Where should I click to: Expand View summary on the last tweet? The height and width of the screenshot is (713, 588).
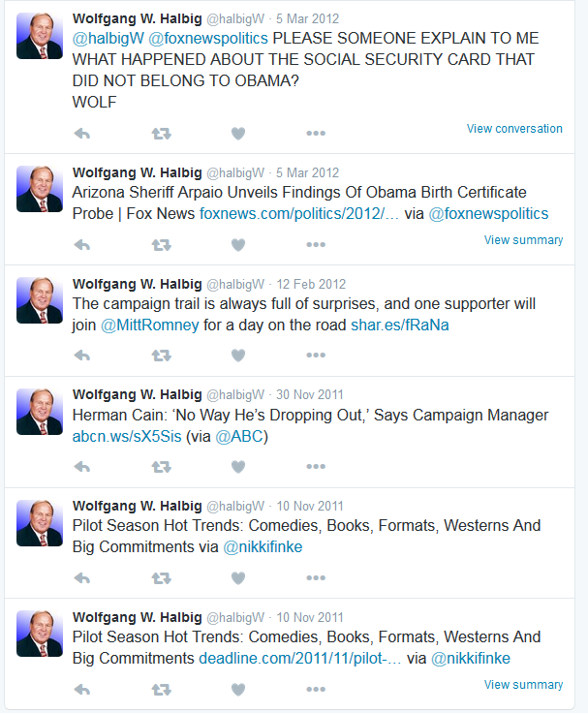pos(523,685)
